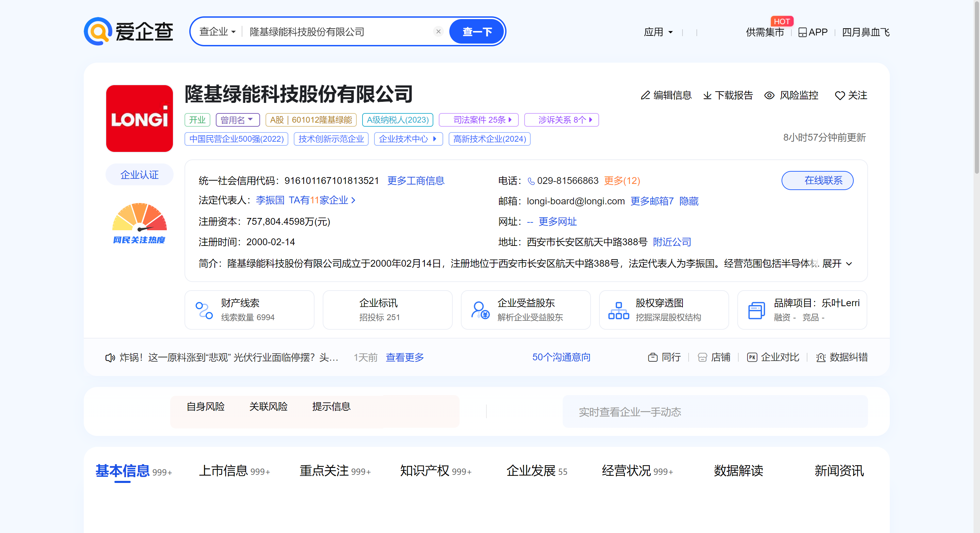The height and width of the screenshot is (533, 980).
Task: Click the edit info pencil icon
Action: [x=645, y=95]
